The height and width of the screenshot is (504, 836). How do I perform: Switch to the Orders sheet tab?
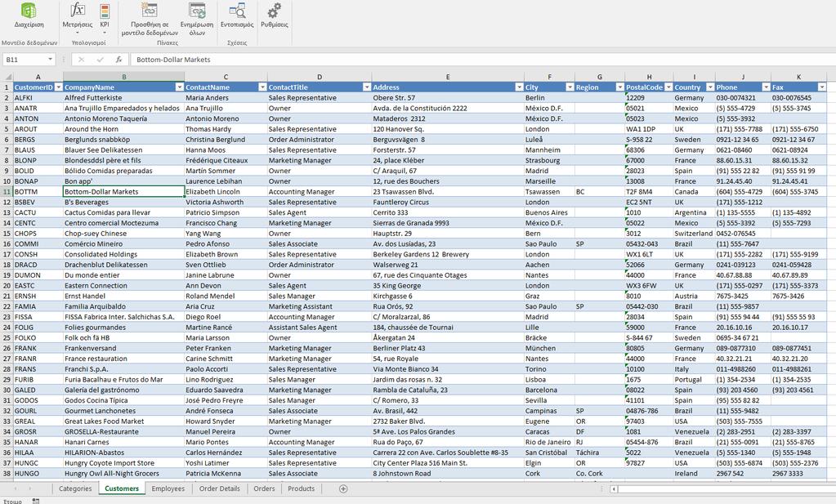click(264, 488)
